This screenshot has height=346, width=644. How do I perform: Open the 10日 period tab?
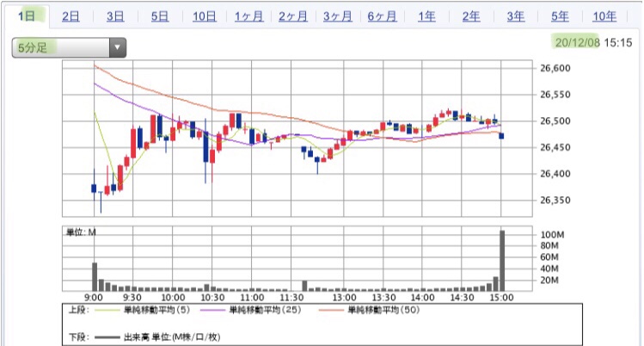click(x=204, y=16)
